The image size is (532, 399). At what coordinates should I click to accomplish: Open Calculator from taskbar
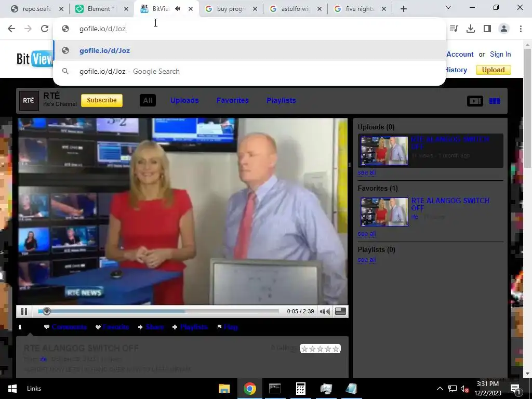click(301, 389)
